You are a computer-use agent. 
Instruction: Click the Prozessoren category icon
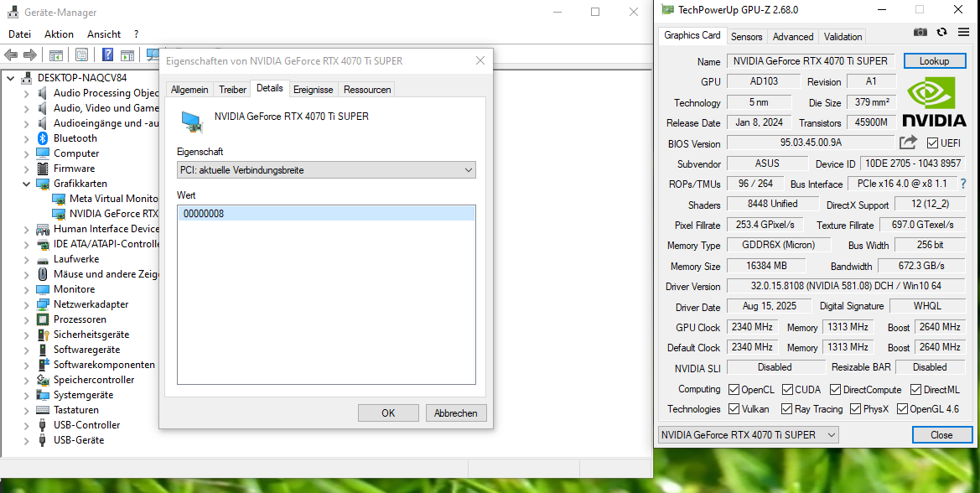[43, 319]
